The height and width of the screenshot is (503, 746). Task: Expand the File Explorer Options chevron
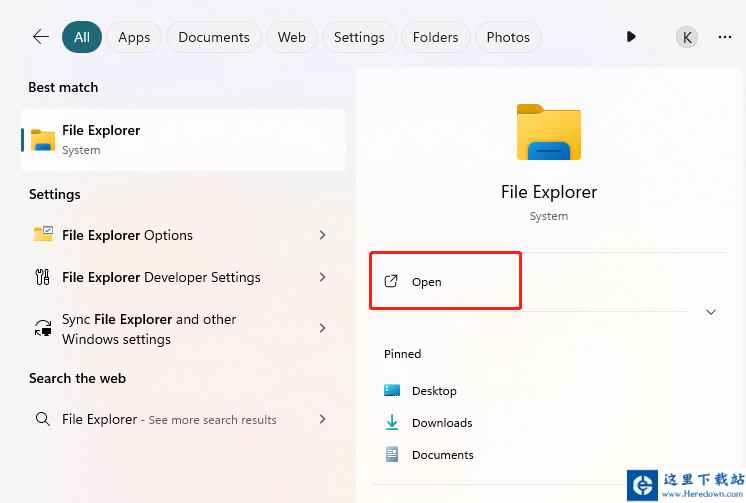click(323, 235)
